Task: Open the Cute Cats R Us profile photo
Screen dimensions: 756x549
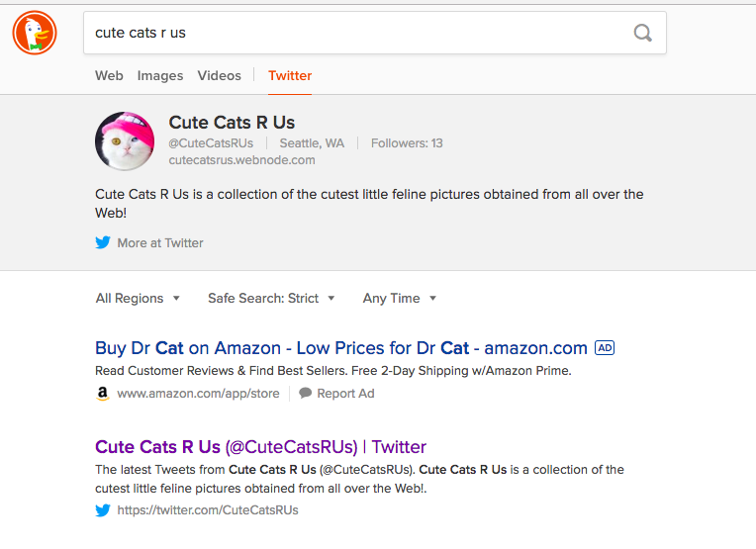Action: 125,141
